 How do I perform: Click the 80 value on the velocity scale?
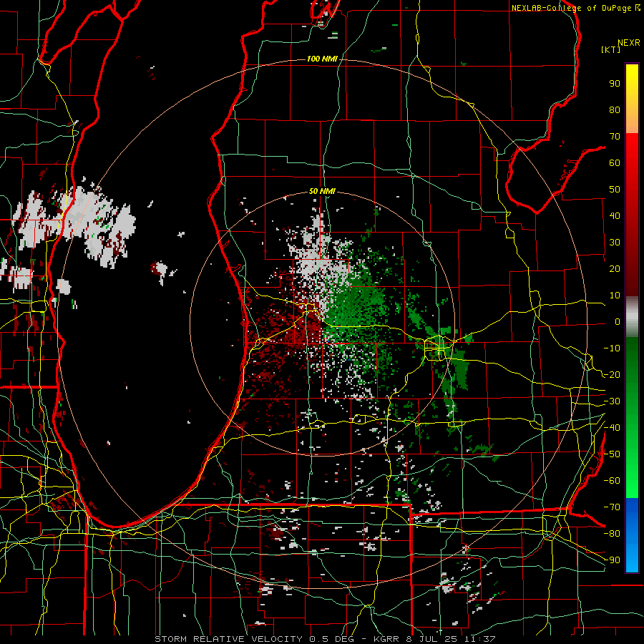(x=615, y=110)
